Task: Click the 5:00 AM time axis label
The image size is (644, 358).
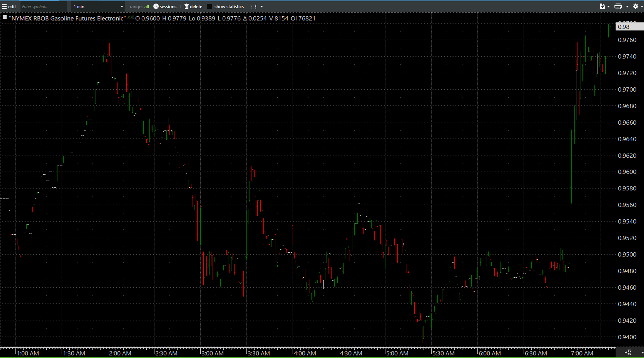Action: click(397, 353)
